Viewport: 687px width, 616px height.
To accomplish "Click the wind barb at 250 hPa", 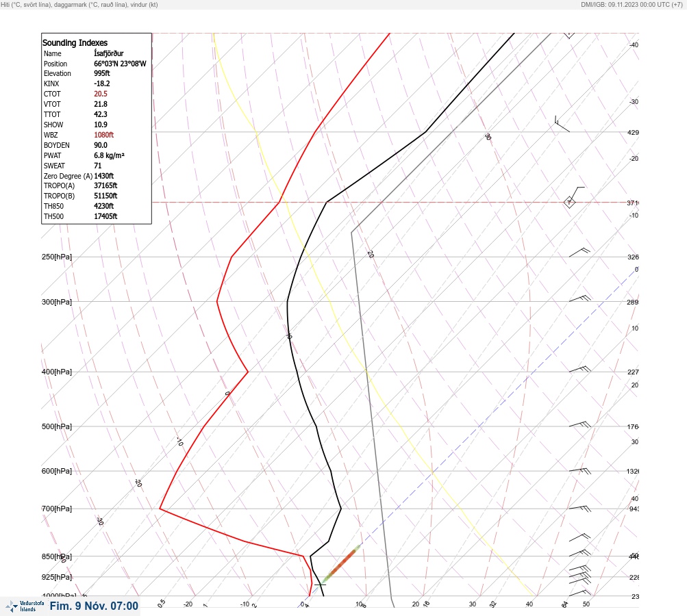I will [x=579, y=252].
